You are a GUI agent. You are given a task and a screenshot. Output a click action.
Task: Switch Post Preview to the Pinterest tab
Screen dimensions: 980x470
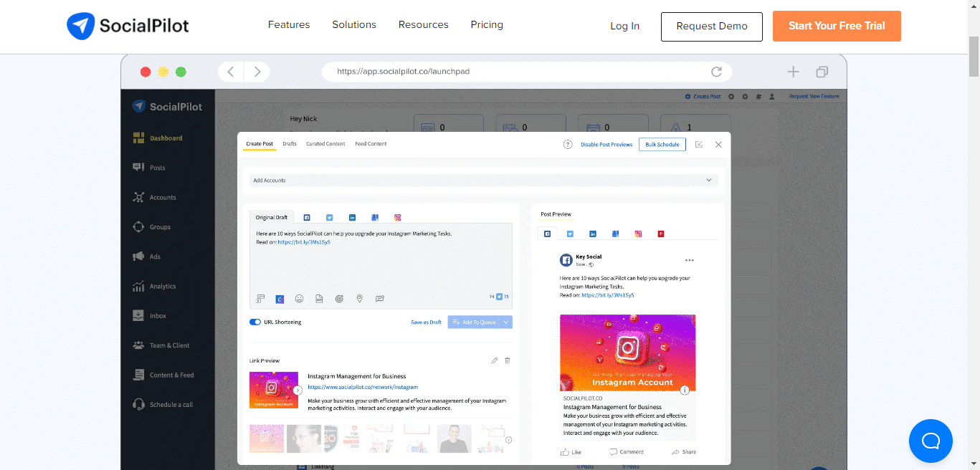(x=661, y=234)
